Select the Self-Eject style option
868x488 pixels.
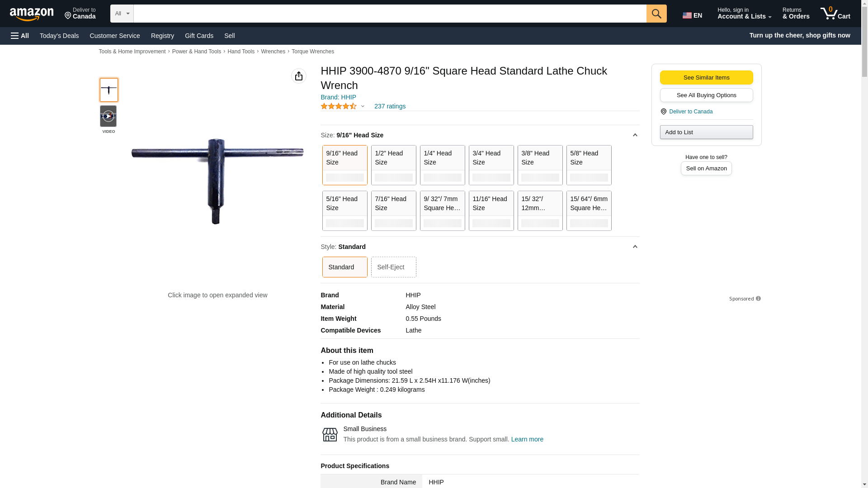[393, 267]
